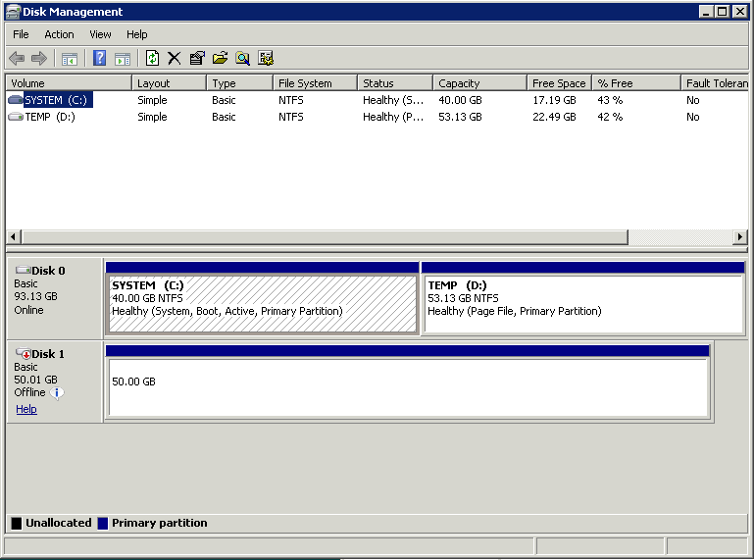Image resolution: width=754 pixels, height=560 pixels.
Task: Click the horizontal scrollbar left arrow
Action: coord(13,236)
